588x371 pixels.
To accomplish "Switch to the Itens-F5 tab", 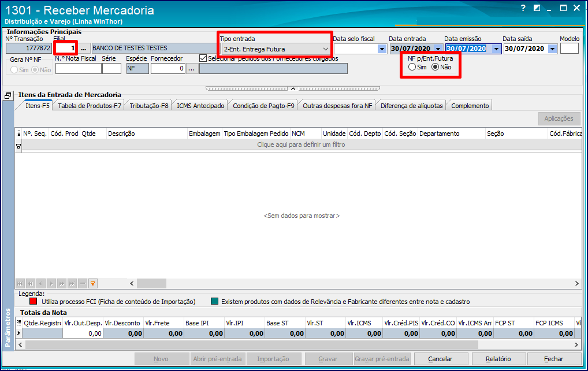I will [x=38, y=106].
